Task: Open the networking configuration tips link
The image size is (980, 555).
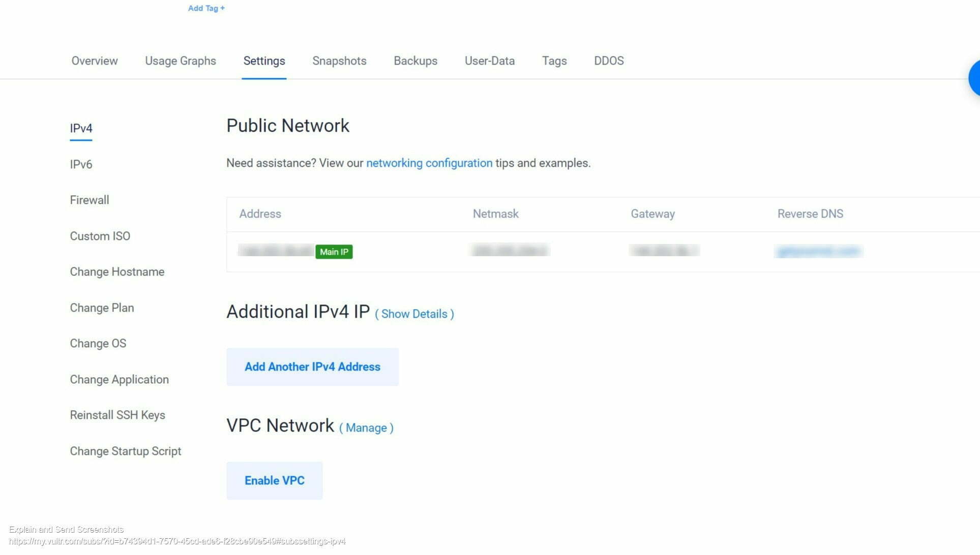Action: coord(429,163)
